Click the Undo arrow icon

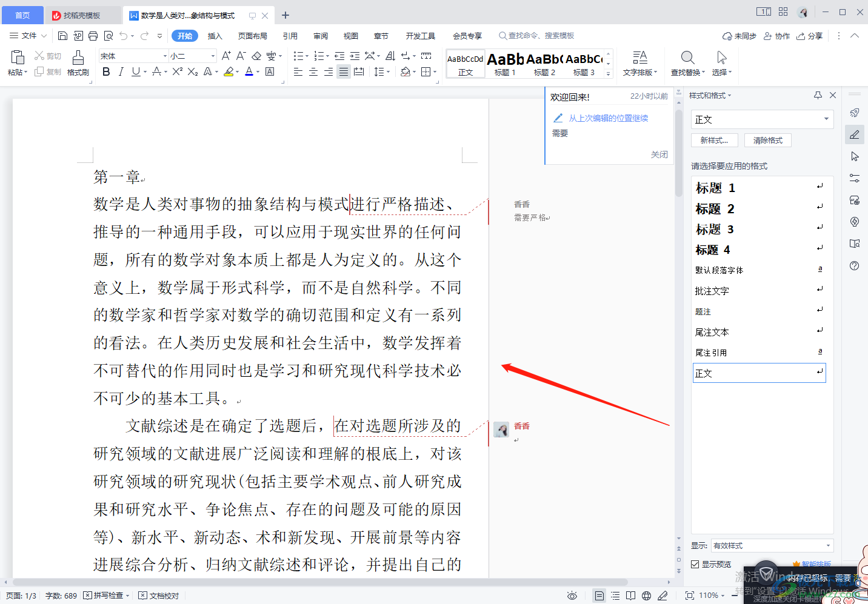(x=124, y=36)
